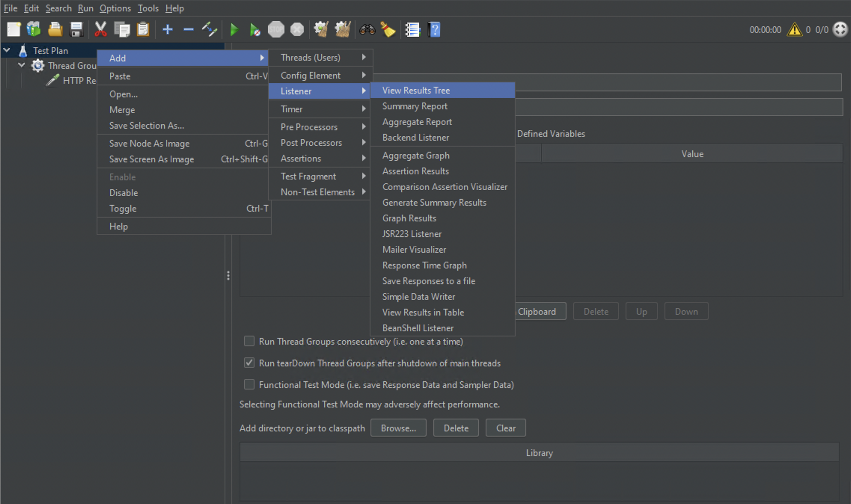Image resolution: width=851 pixels, height=504 pixels.
Task: Choose Aggregate Report from Listener menu
Action: point(442,122)
